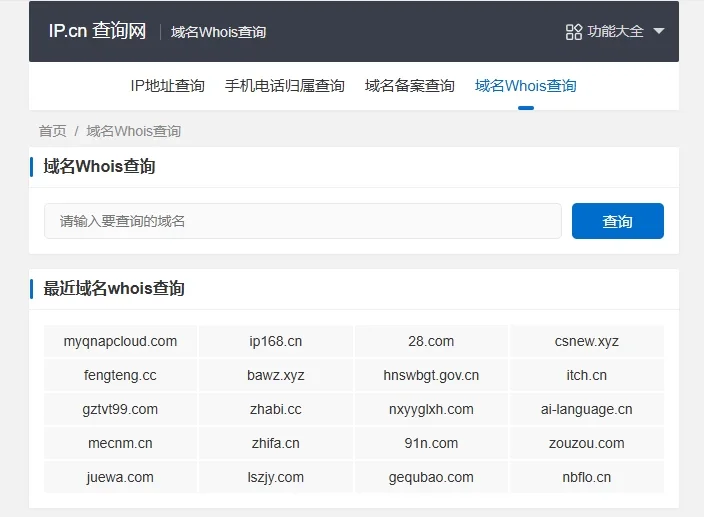
Task: Open the gequbao.com whois result
Action: tap(431, 478)
